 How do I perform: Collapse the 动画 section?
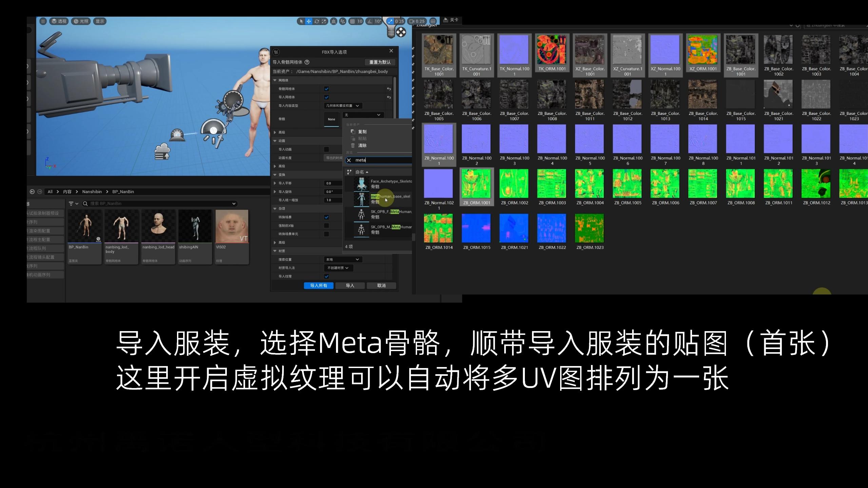coord(275,141)
